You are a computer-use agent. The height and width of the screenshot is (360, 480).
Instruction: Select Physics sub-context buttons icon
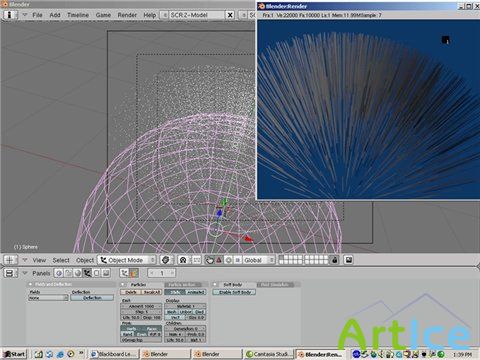pyautogui.click(x=134, y=273)
